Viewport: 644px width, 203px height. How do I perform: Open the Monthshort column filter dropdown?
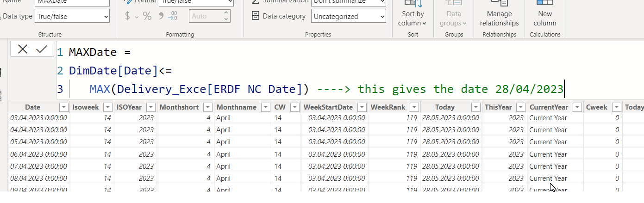click(207, 107)
